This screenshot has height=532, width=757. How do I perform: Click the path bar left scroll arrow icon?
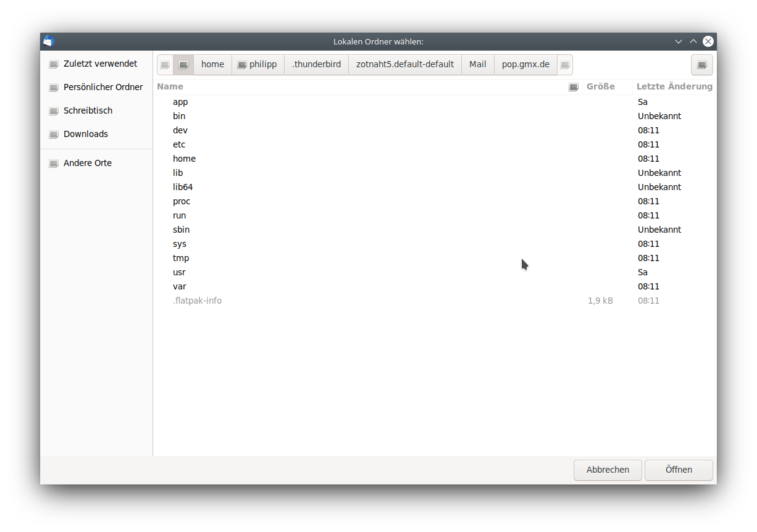coord(165,65)
